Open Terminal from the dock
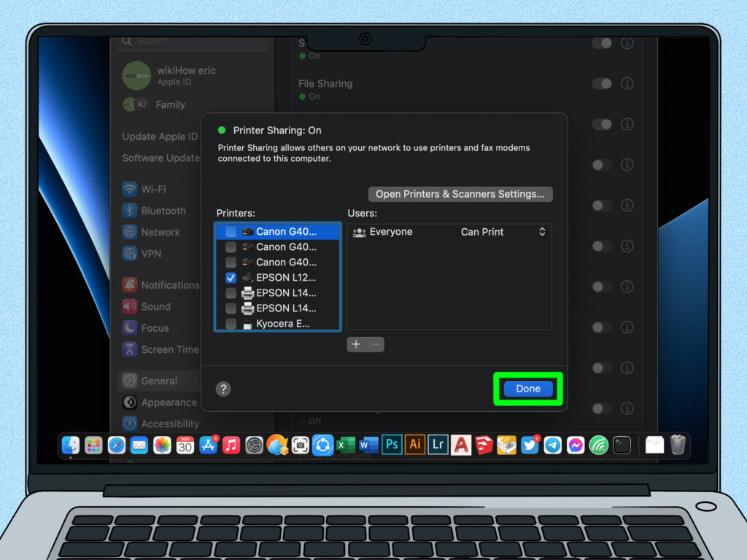 (622, 444)
